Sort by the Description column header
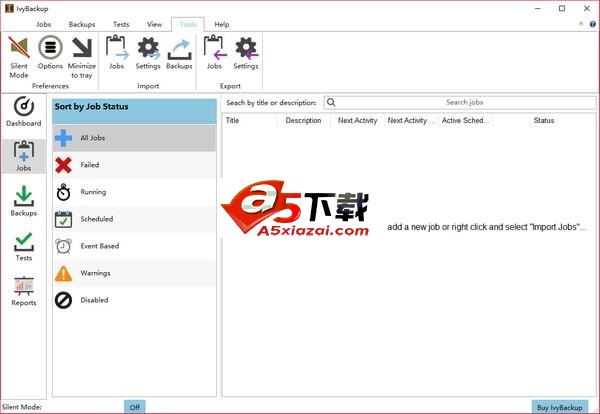Viewport: 600px width, 414px height. (303, 121)
